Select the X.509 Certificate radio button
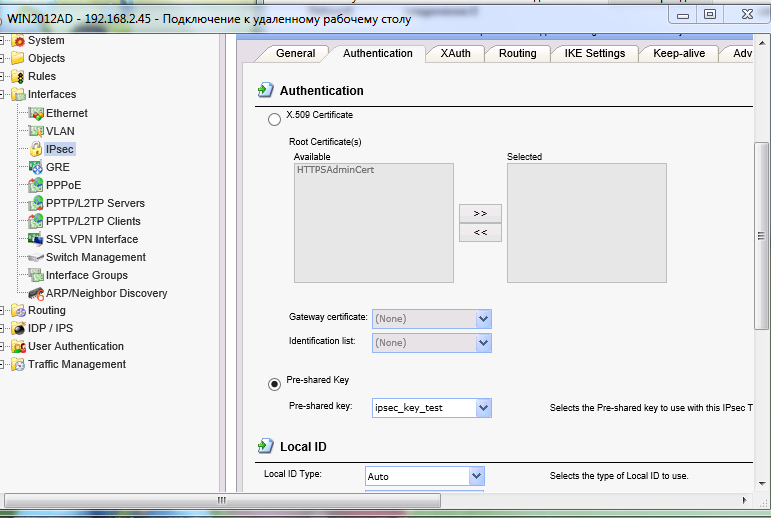 274,119
